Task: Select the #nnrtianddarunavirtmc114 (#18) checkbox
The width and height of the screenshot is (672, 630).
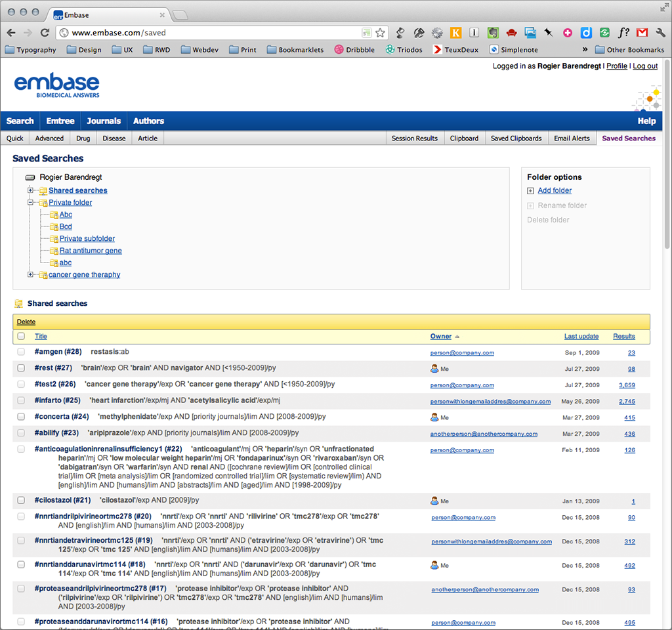Action: point(21,564)
